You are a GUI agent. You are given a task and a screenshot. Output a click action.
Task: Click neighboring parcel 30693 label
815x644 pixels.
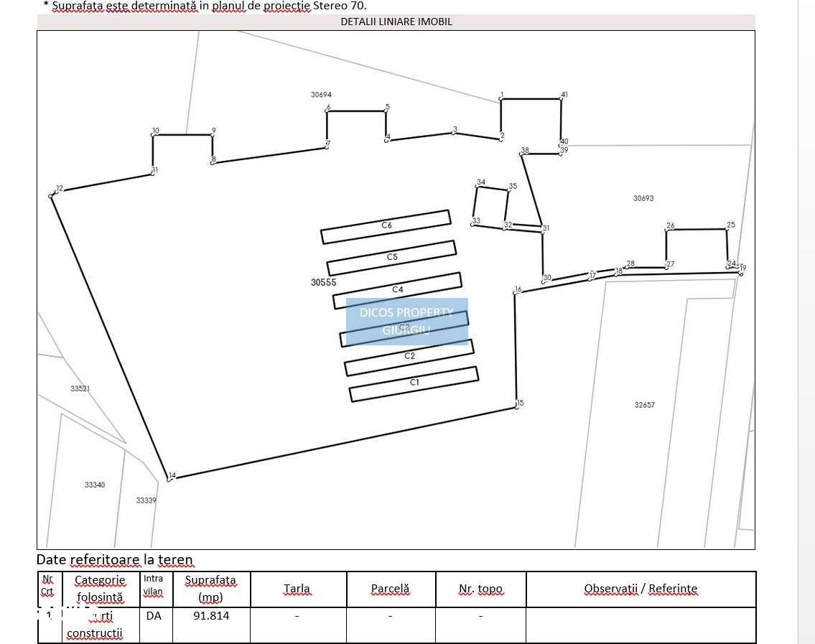coord(643,198)
